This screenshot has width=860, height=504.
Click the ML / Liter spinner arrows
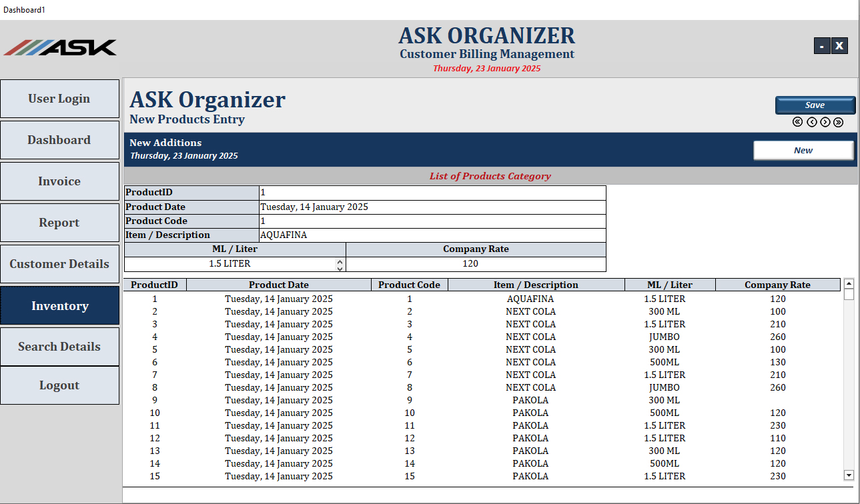click(x=340, y=264)
